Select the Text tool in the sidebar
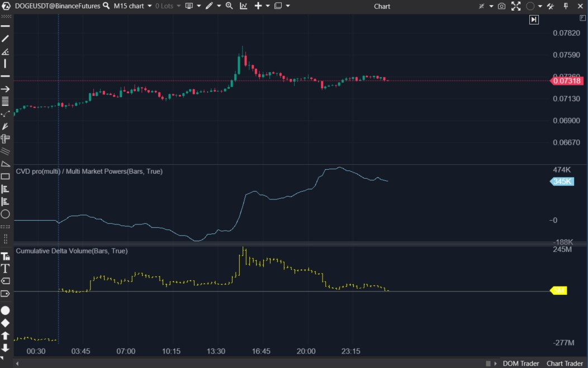The image size is (588, 368). coord(6,268)
